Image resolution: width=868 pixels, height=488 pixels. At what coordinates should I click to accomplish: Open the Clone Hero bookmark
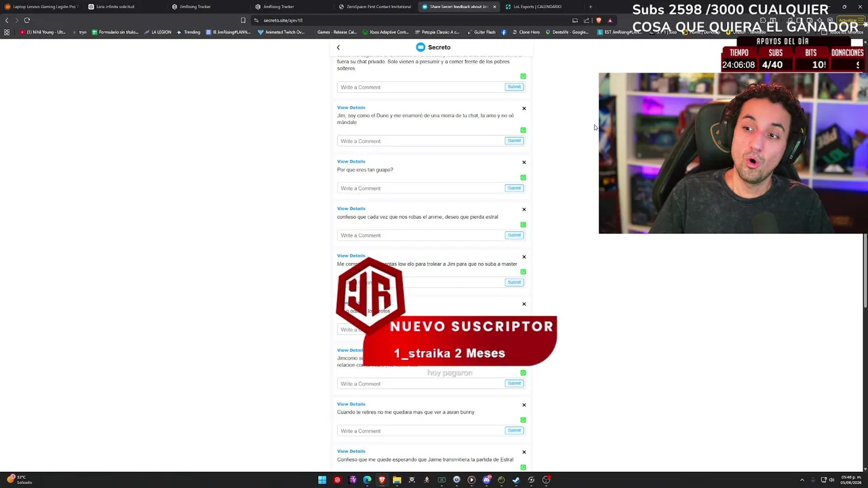click(x=526, y=32)
